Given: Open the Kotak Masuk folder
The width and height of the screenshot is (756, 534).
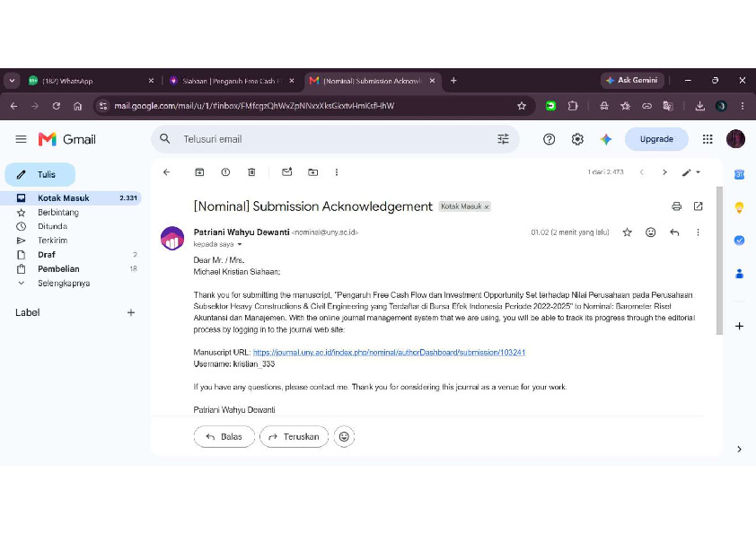Looking at the screenshot, I should (70, 198).
